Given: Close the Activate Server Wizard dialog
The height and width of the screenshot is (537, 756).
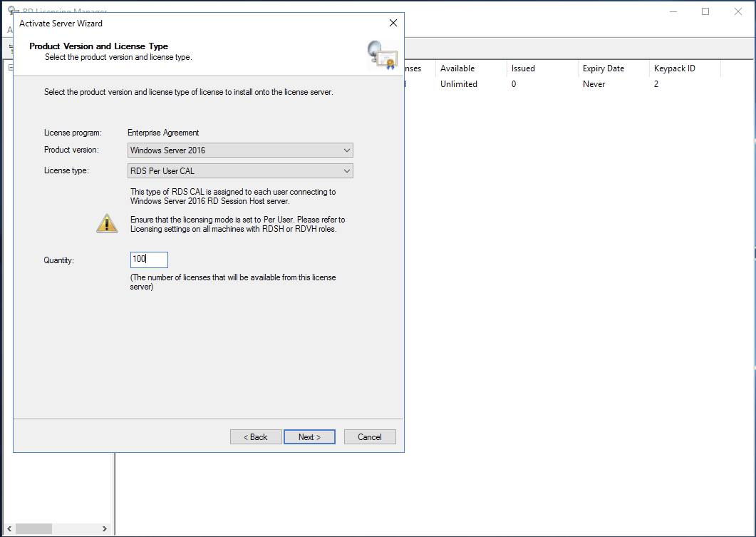Looking at the screenshot, I should point(393,23).
